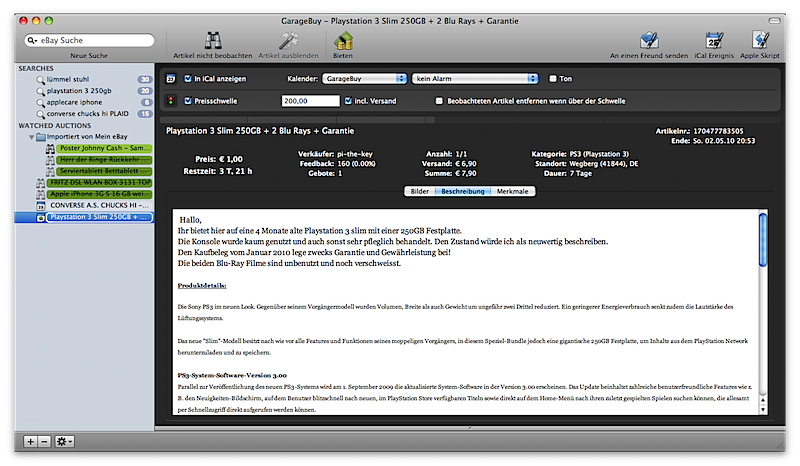Image resolution: width=800 pixels, height=466 pixels.
Task: Click binoculars icon next to Apple iPhone 3G S
Action: point(41,194)
